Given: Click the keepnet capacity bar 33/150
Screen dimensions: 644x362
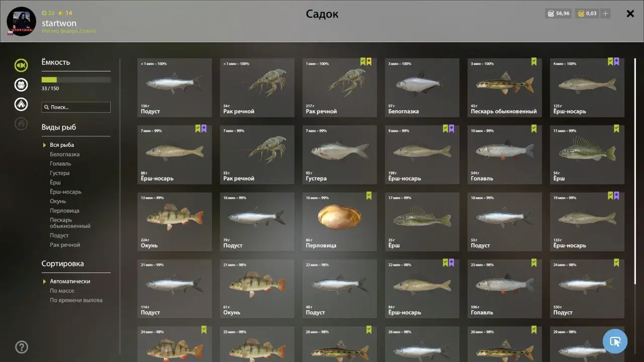Looking at the screenshot, I should (76, 79).
